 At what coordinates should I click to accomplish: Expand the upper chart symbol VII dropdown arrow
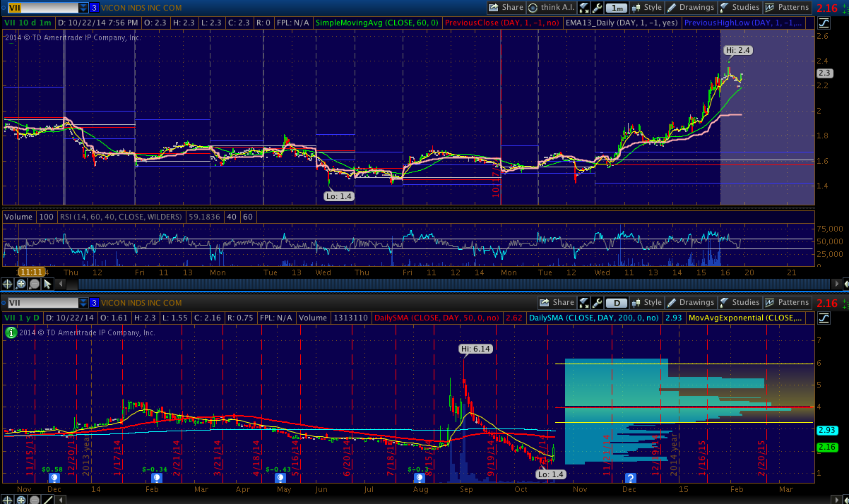click(x=83, y=8)
